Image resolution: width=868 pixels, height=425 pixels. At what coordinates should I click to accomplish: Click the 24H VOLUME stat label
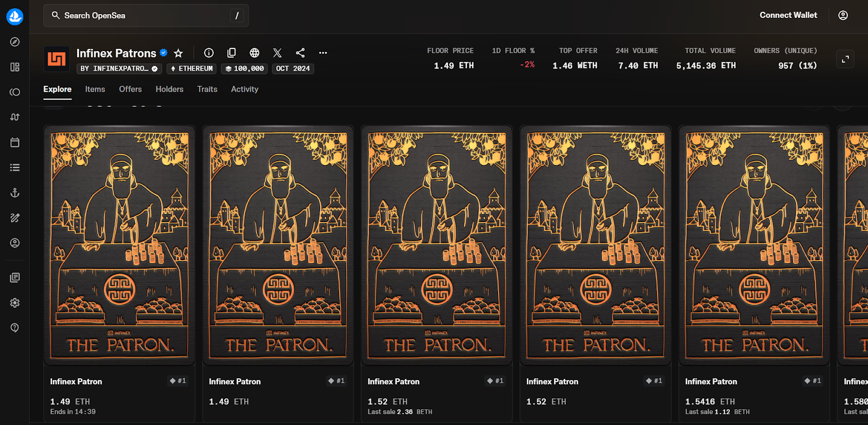coord(637,50)
